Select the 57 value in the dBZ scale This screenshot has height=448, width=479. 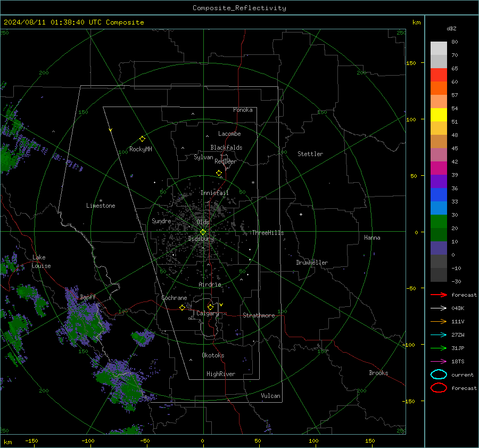coord(455,95)
